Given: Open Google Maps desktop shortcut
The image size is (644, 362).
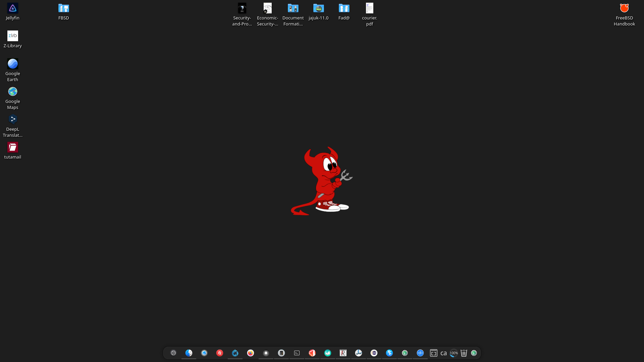Looking at the screenshot, I should (x=12, y=92).
